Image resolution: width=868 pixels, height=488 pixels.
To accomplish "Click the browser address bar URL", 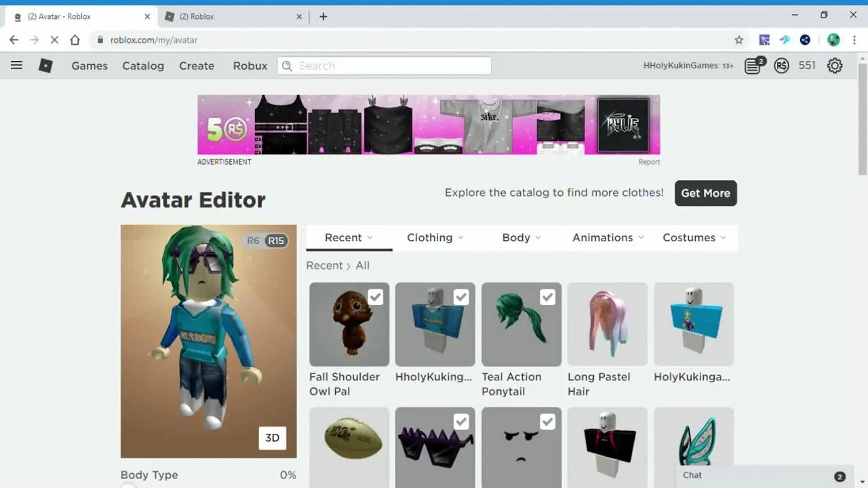I will [x=154, y=40].
